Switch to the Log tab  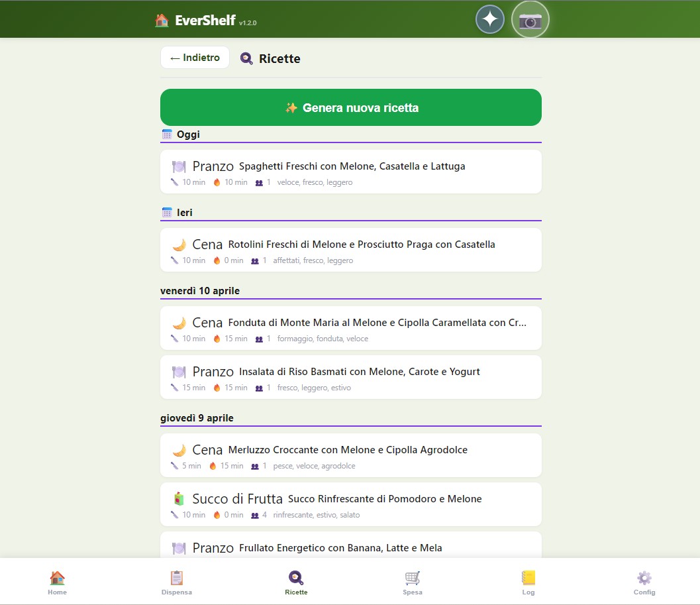click(528, 582)
